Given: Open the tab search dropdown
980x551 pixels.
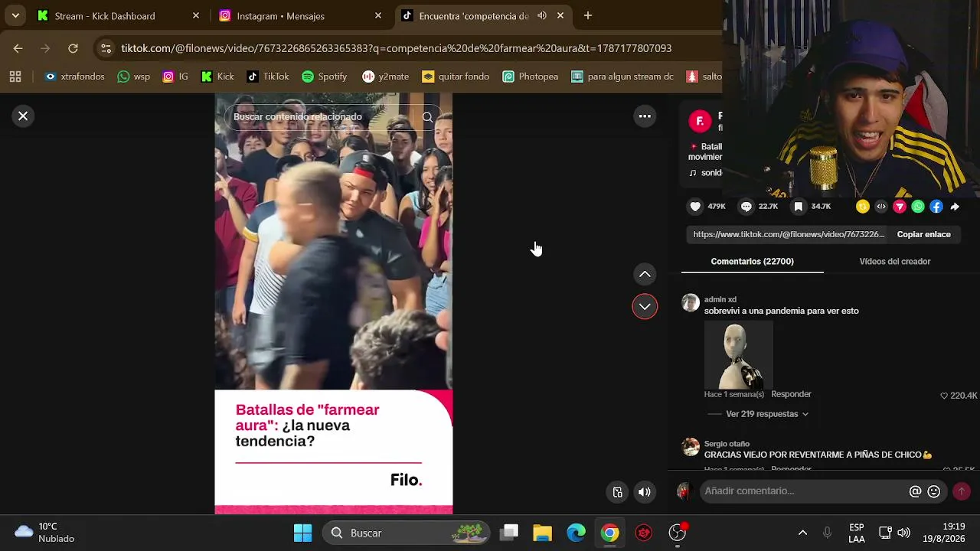Looking at the screenshot, I should click(x=15, y=15).
